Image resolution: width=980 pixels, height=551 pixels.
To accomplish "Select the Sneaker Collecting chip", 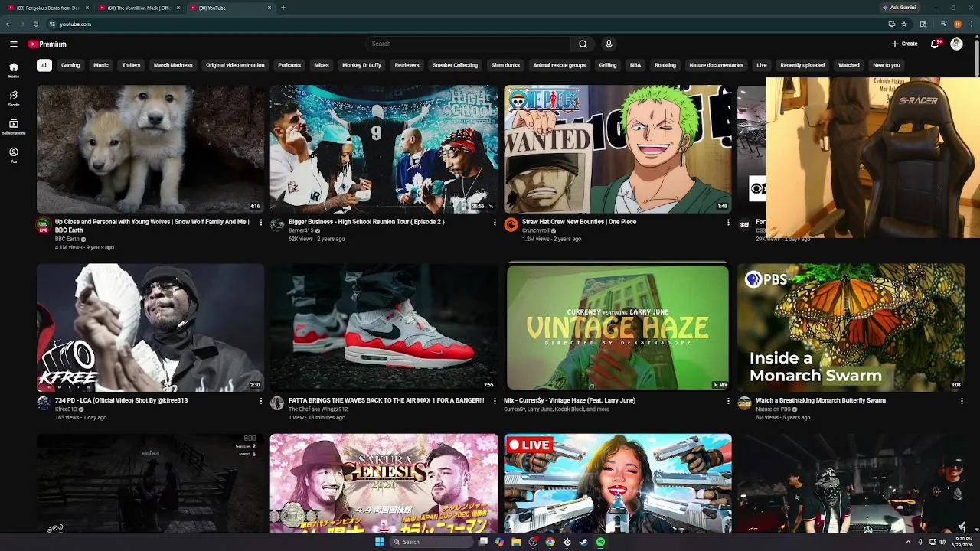I will (x=455, y=65).
